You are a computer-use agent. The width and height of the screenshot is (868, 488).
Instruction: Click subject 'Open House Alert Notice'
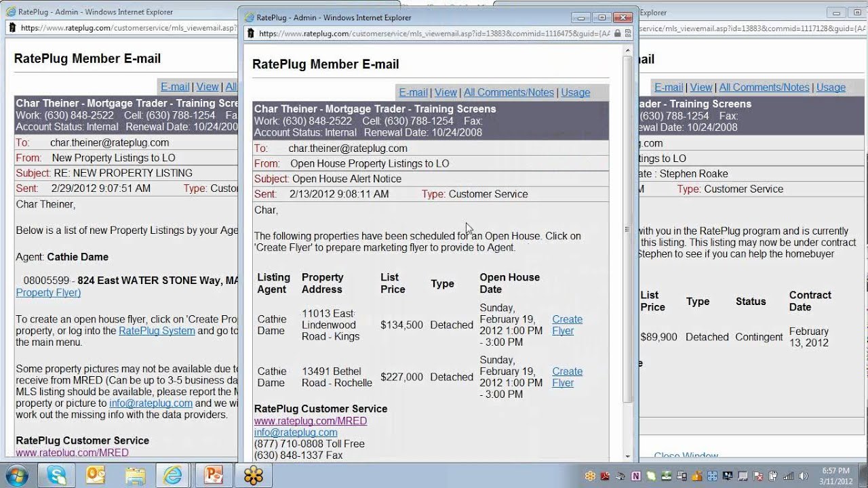(347, 179)
